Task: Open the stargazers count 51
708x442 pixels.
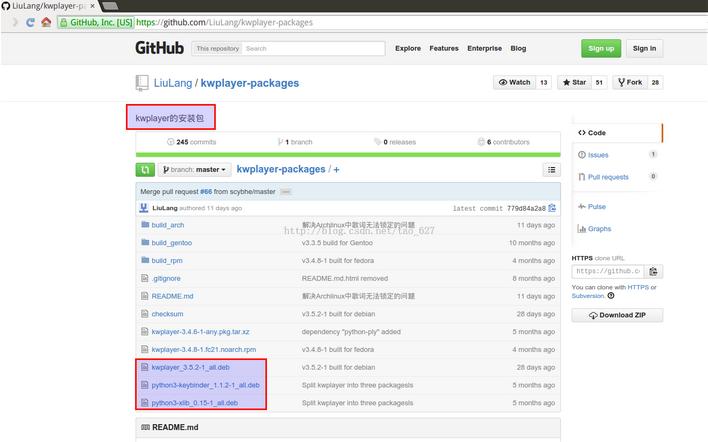Action: tap(599, 82)
